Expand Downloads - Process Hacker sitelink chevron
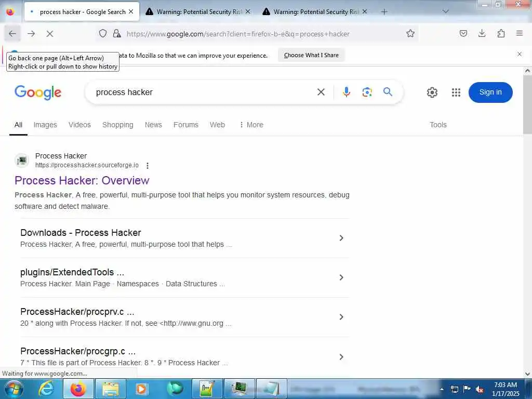This screenshot has height=399, width=532. (341, 238)
